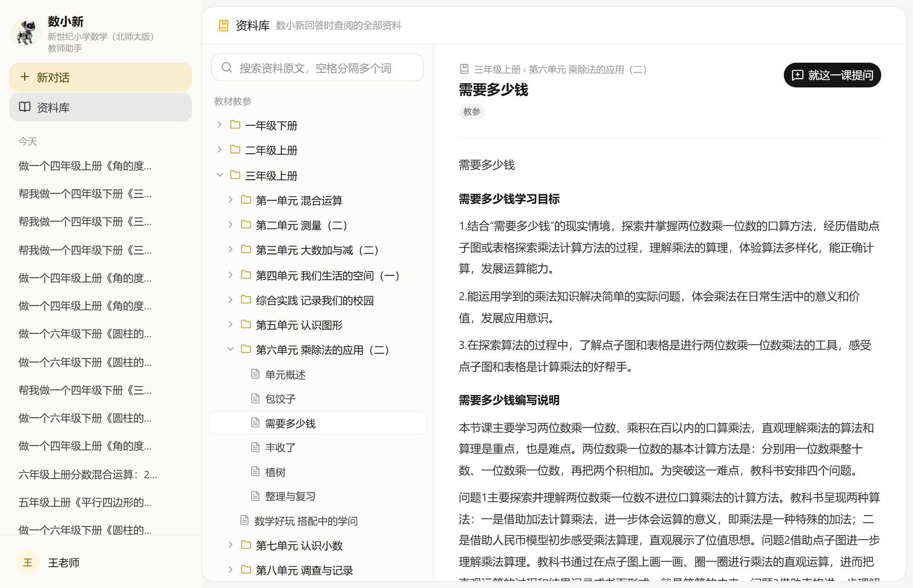Click the 搜索资料原文 search field

[318, 68]
